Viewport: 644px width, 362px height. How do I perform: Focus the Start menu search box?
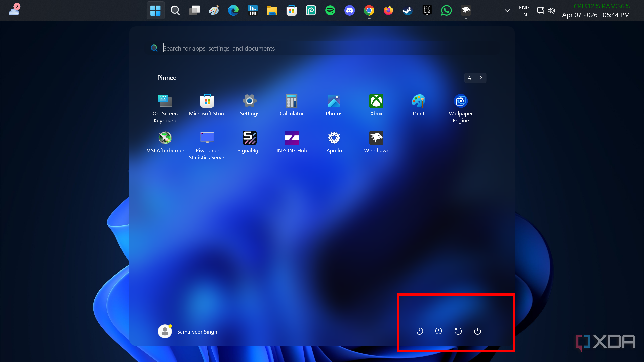point(322,48)
